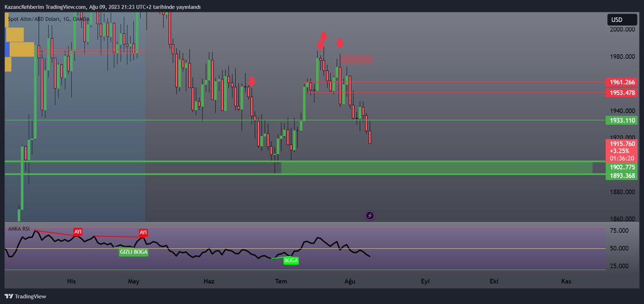
Task: Click the Kas month on time axis
Action: 566,281
